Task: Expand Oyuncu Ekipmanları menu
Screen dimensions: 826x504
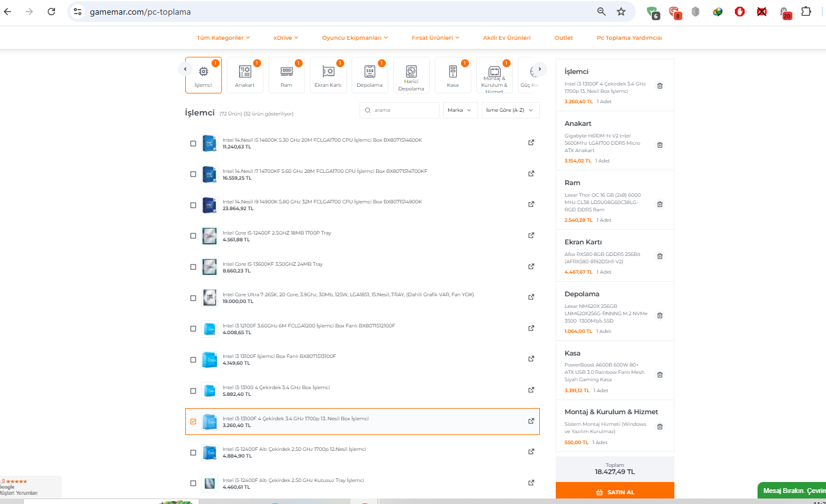Action: point(355,37)
